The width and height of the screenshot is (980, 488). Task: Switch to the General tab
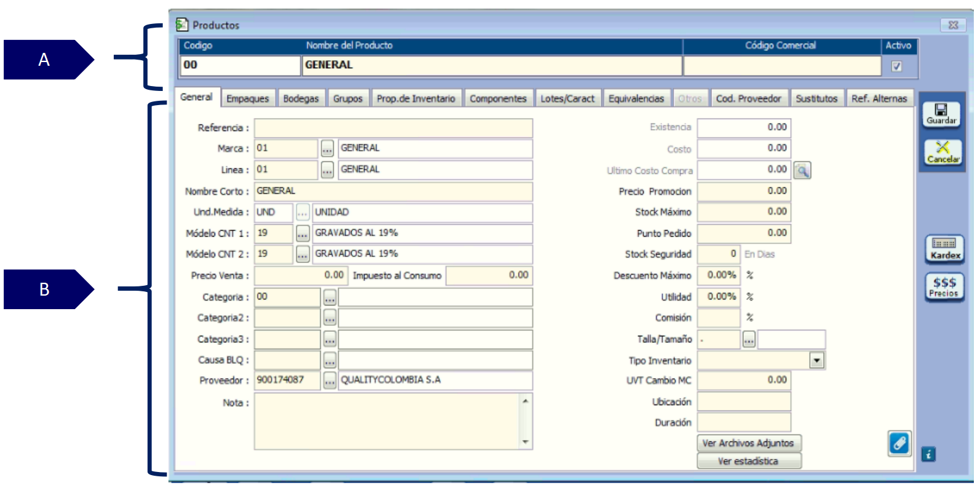(196, 97)
